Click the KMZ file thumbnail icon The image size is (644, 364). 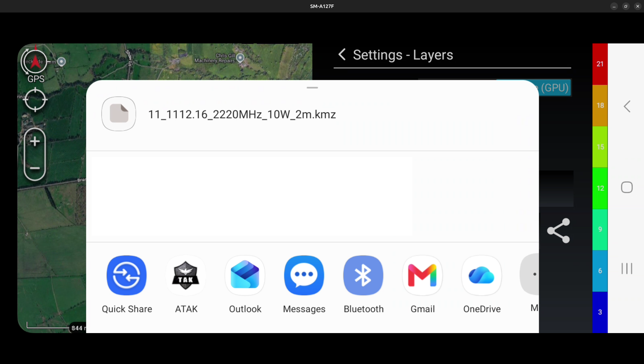pyautogui.click(x=119, y=114)
